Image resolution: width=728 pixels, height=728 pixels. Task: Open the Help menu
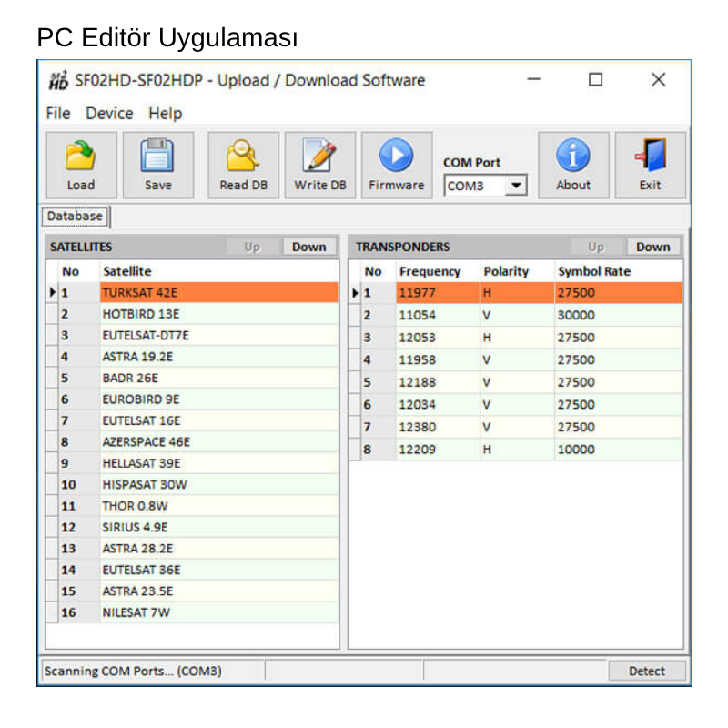click(x=166, y=113)
